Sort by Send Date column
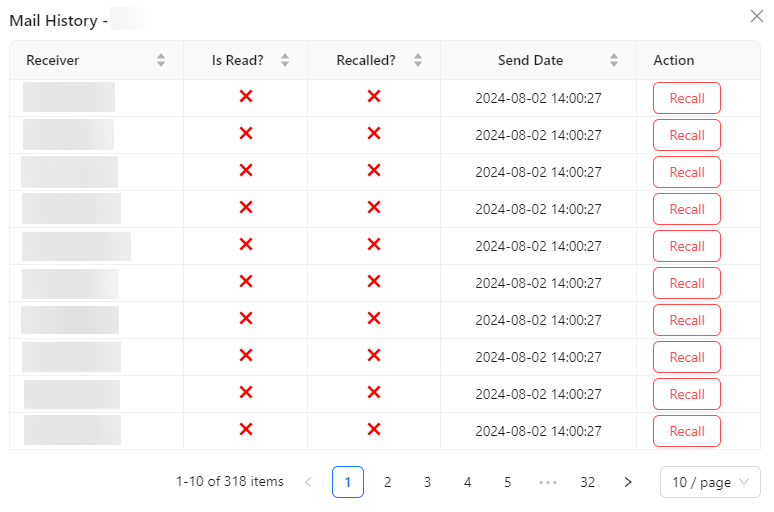774x512 pixels. coord(614,60)
